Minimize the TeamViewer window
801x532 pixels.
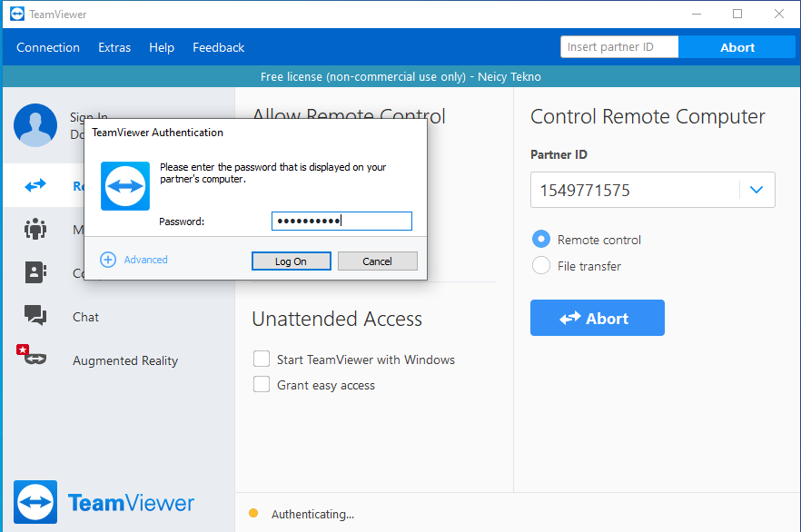[x=697, y=14]
